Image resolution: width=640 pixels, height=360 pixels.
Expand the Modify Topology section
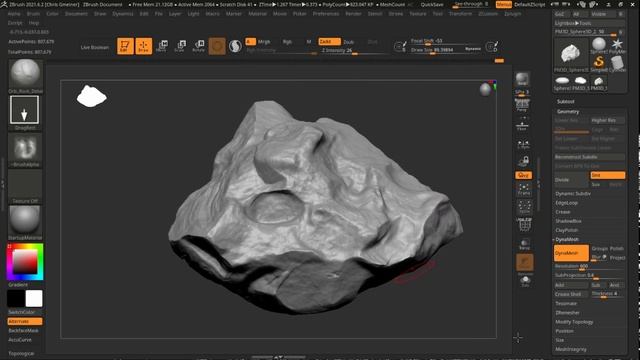click(574, 322)
